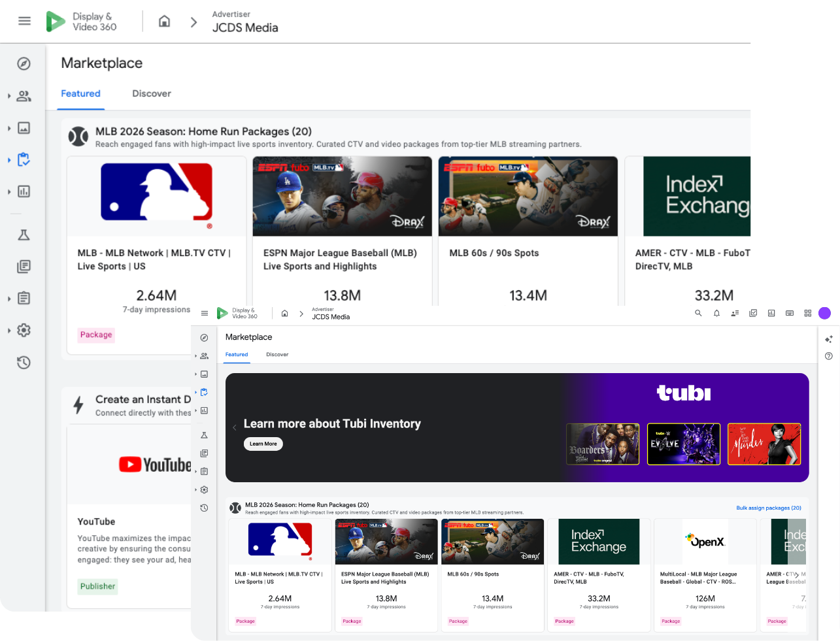Open the checklist tasks icon in the smaller front window header
This screenshot has width=840, height=641.
[753, 313]
